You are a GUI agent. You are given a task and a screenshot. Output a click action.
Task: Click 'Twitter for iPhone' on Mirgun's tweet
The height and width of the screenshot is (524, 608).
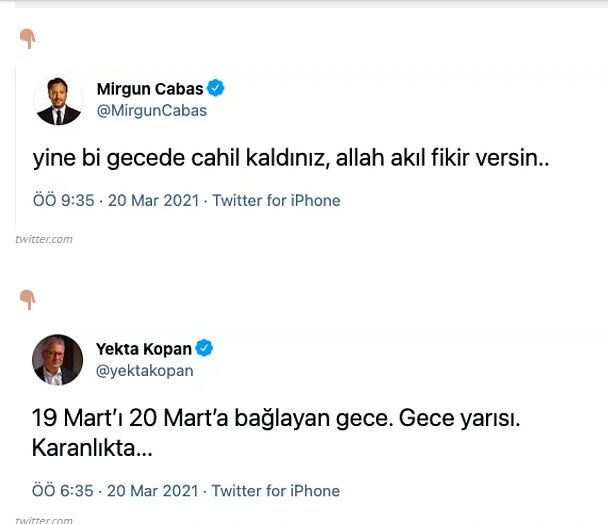276,201
